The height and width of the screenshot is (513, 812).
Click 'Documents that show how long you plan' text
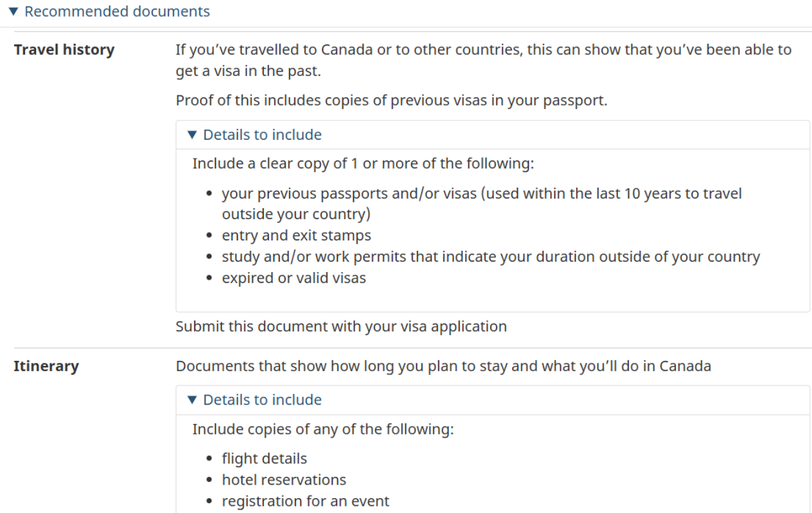click(443, 367)
